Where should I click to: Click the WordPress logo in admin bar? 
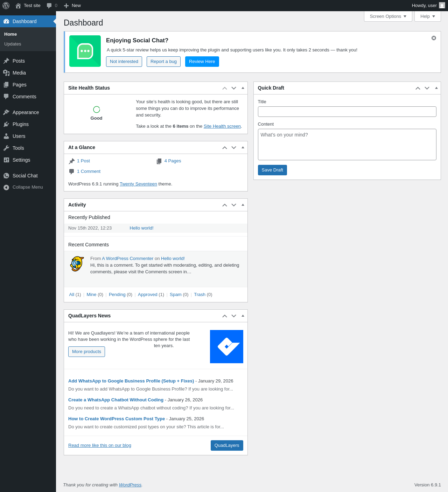tap(6, 6)
